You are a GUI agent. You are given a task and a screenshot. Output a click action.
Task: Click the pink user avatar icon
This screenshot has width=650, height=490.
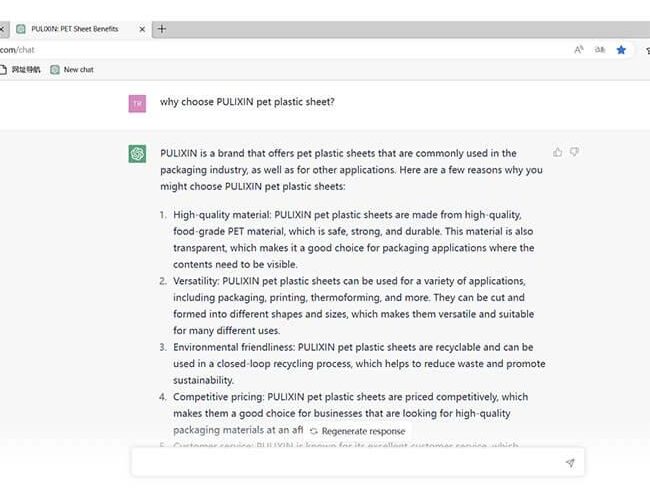click(137, 104)
